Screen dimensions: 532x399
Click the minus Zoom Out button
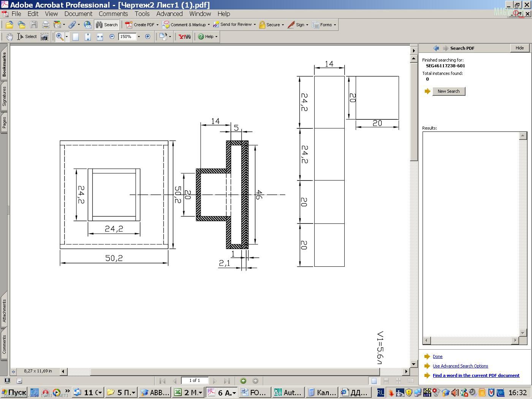pos(112,37)
